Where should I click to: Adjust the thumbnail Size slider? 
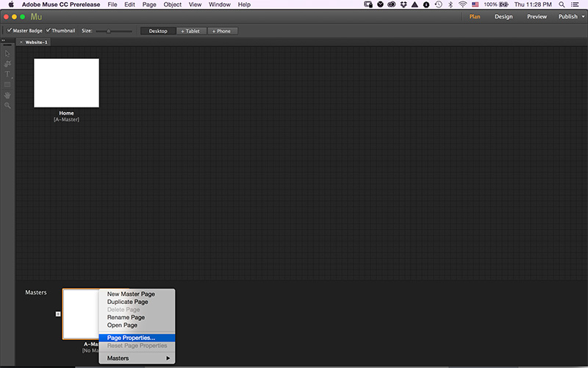108,31
